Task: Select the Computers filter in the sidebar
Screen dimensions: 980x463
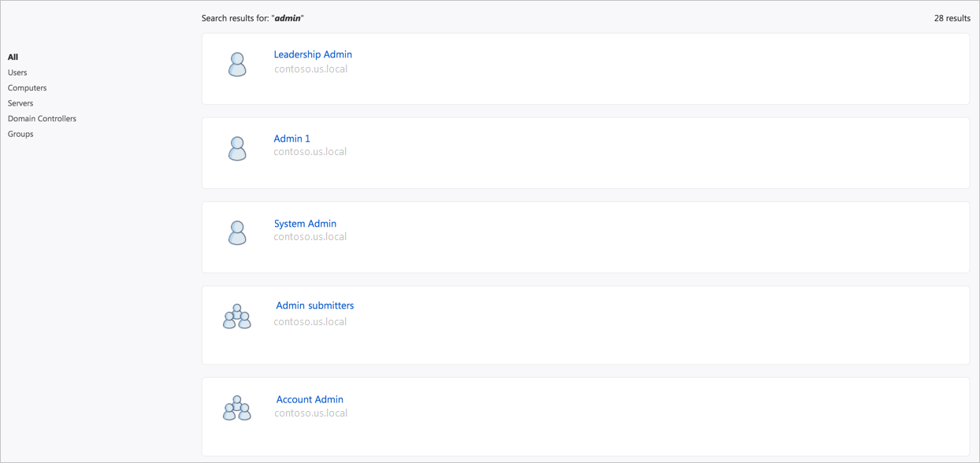Action: tap(27, 87)
